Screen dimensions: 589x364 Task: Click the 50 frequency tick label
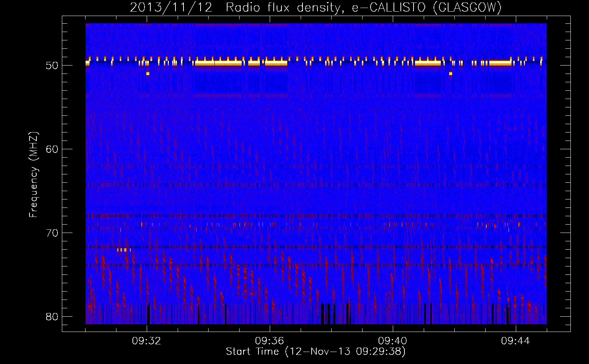pyautogui.click(x=52, y=66)
